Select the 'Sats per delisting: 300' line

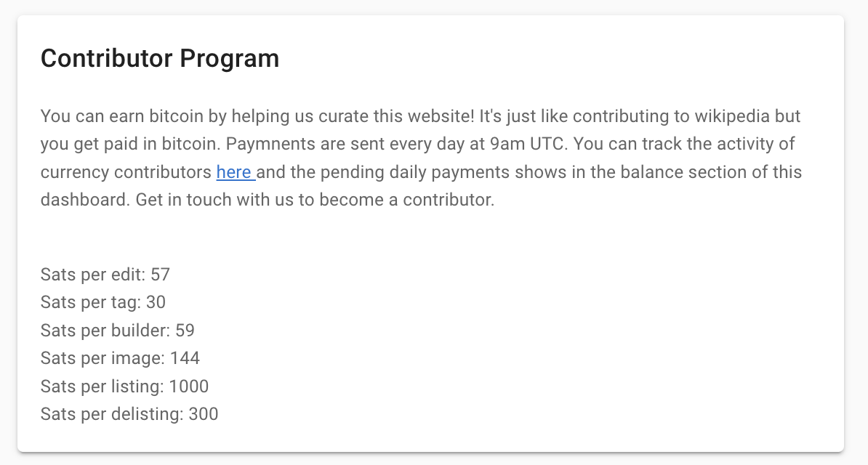[x=129, y=414]
